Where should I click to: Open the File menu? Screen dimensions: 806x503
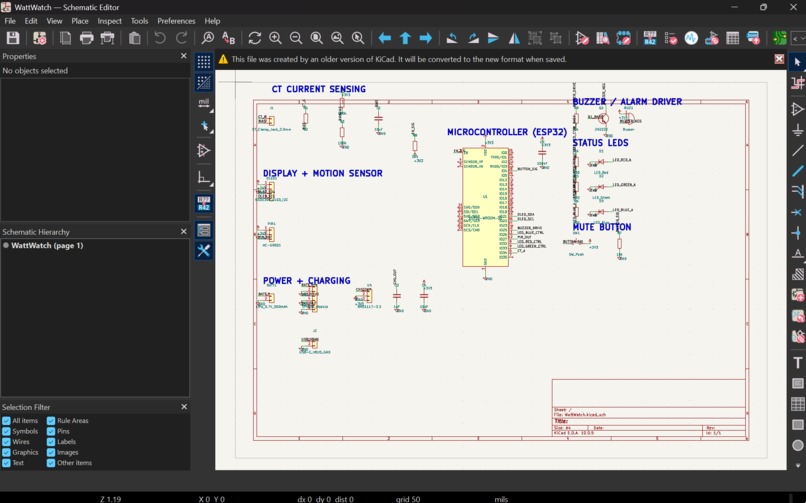tap(10, 21)
